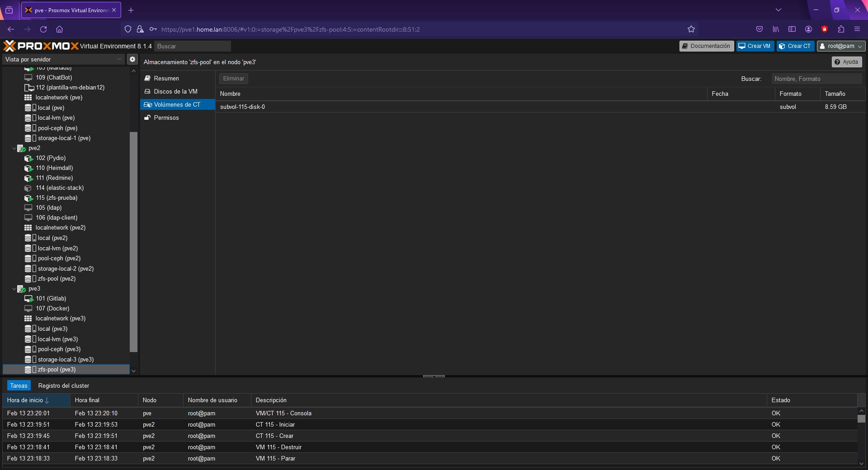Open the Firefox application menu
868x470 pixels.
pos(857,29)
